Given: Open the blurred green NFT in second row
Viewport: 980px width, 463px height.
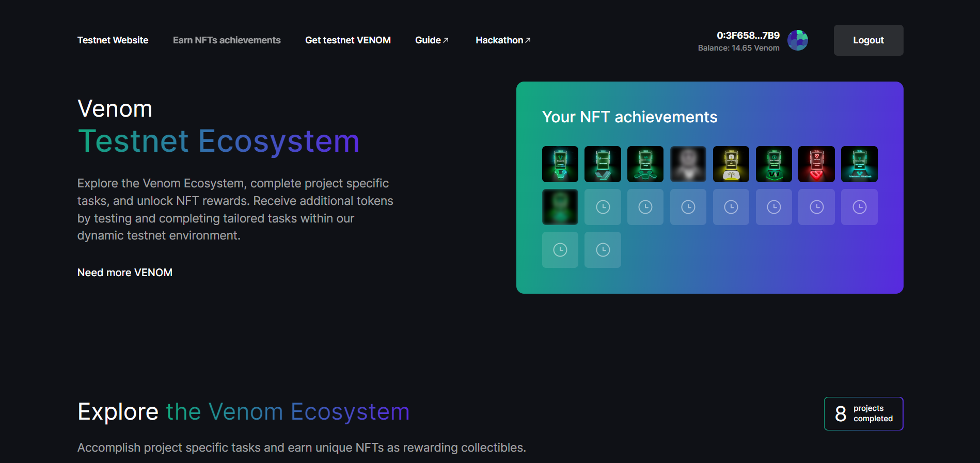Looking at the screenshot, I should [560, 207].
